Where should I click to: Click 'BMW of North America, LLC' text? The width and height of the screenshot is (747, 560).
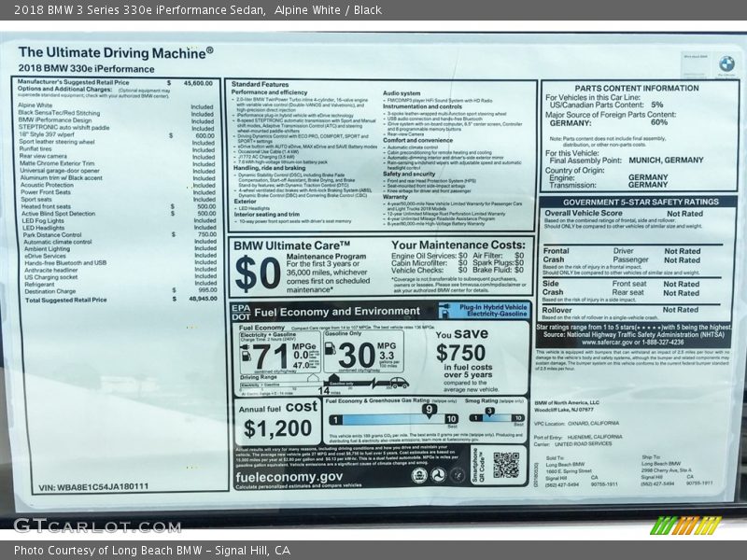pos(567,403)
